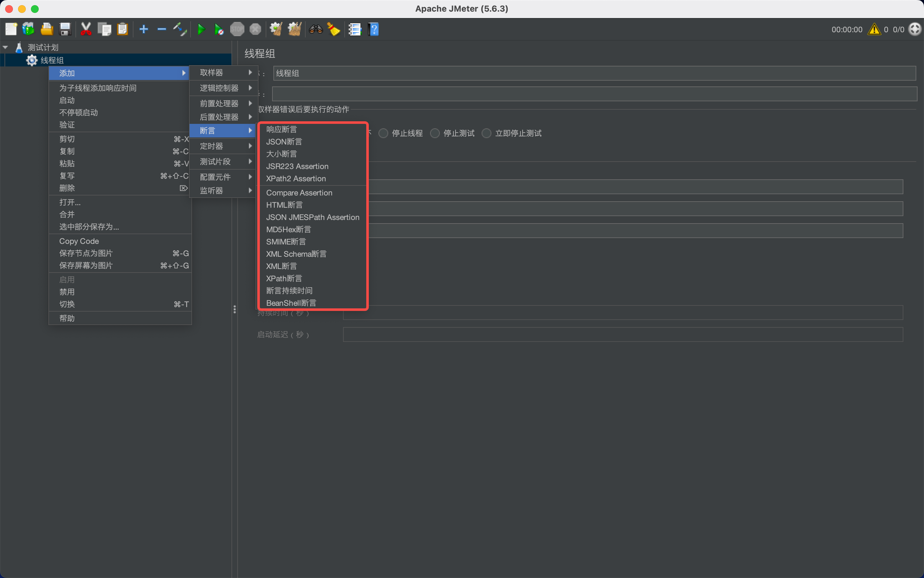Select 保存节点为图片 in context menu
The height and width of the screenshot is (578, 924).
(x=120, y=254)
